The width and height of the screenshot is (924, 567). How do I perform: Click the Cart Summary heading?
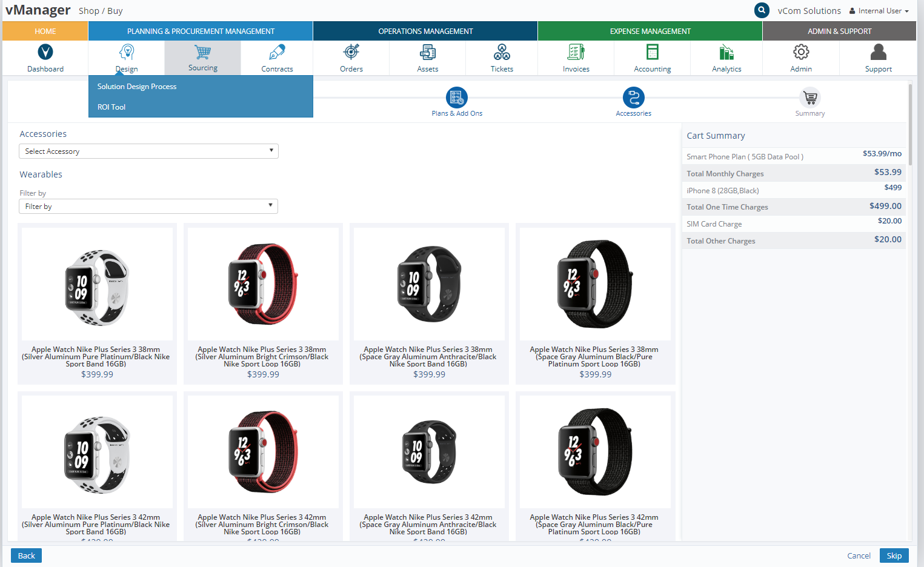(716, 136)
